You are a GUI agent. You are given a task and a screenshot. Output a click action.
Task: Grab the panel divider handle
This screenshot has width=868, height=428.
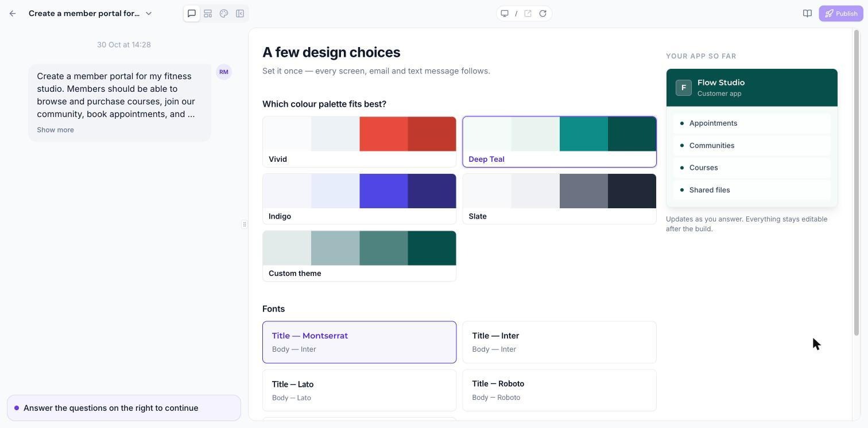click(245, 224)
